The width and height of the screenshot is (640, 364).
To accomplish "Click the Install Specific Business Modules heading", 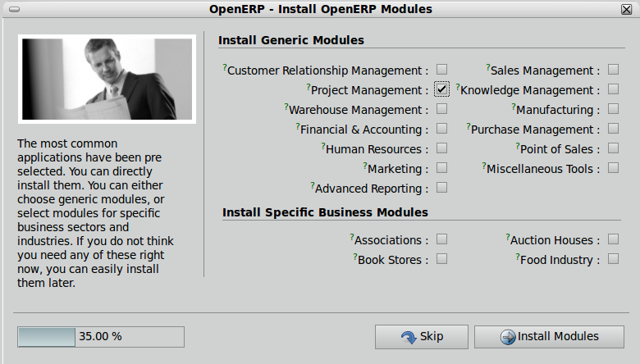I will (x=325, y=212).
